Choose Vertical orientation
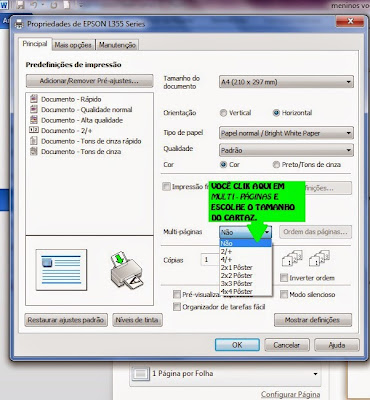This screenshot has height=400, width=370. (223, 113)
